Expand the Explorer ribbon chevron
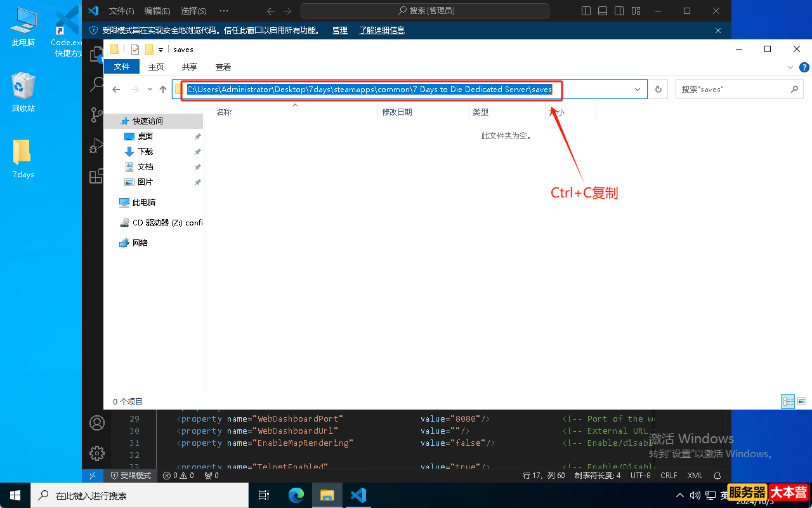Screen dimensions: 812x508 pos(790,67)
